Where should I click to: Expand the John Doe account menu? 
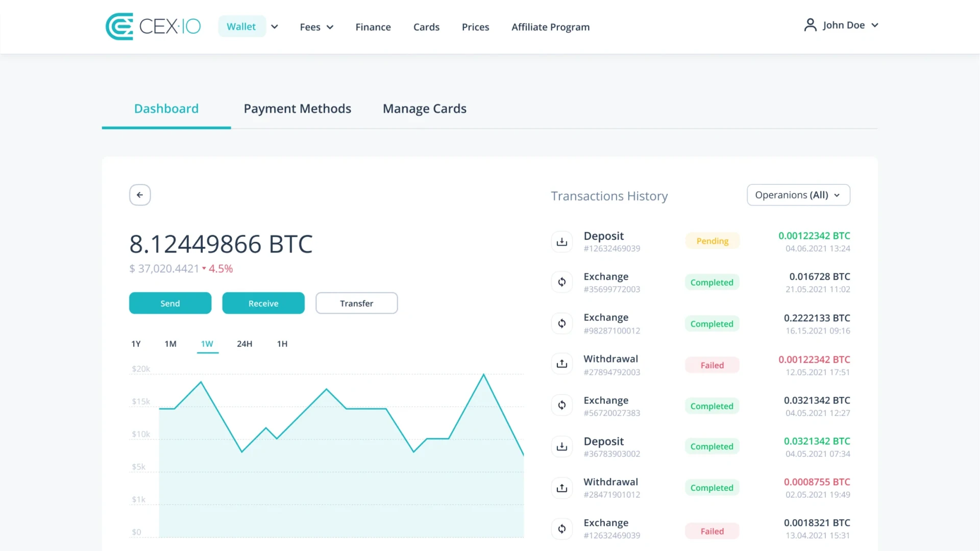coord(844,24)
